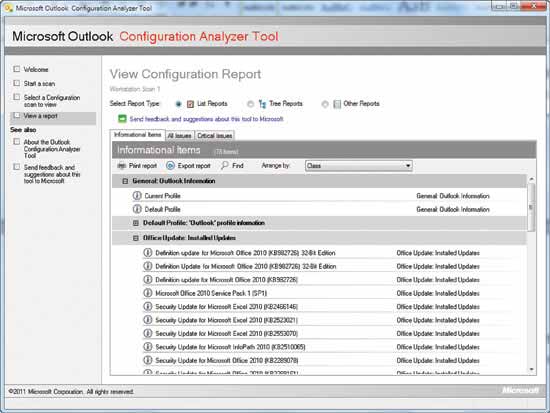Switch to Critical Issues tab
This screenshot has width=550, height=413.
215,135
